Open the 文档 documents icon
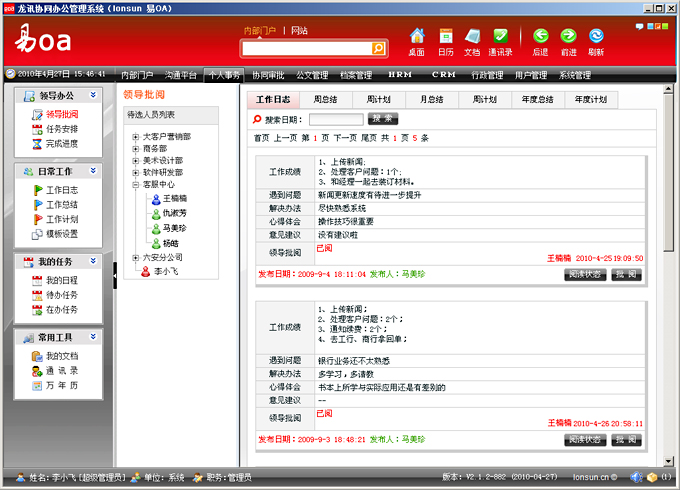This screenshot has height=490, width=680. tap(472, 36)
